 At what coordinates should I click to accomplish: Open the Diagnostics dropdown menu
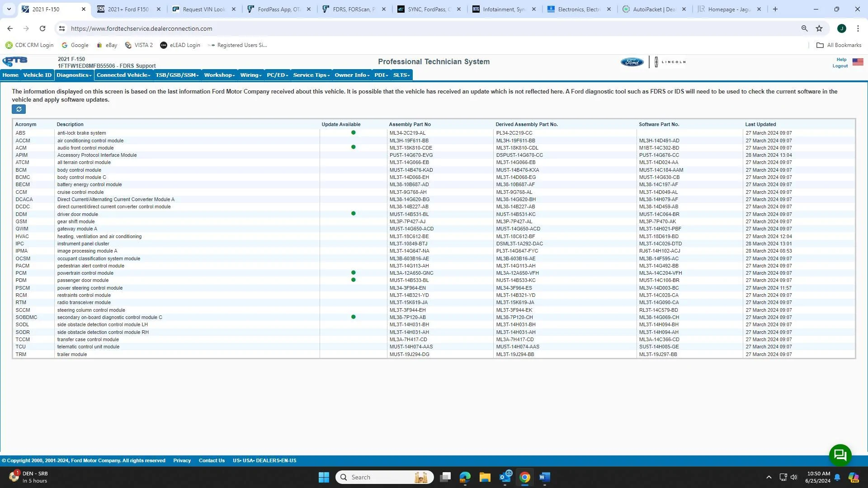(73, 75)
